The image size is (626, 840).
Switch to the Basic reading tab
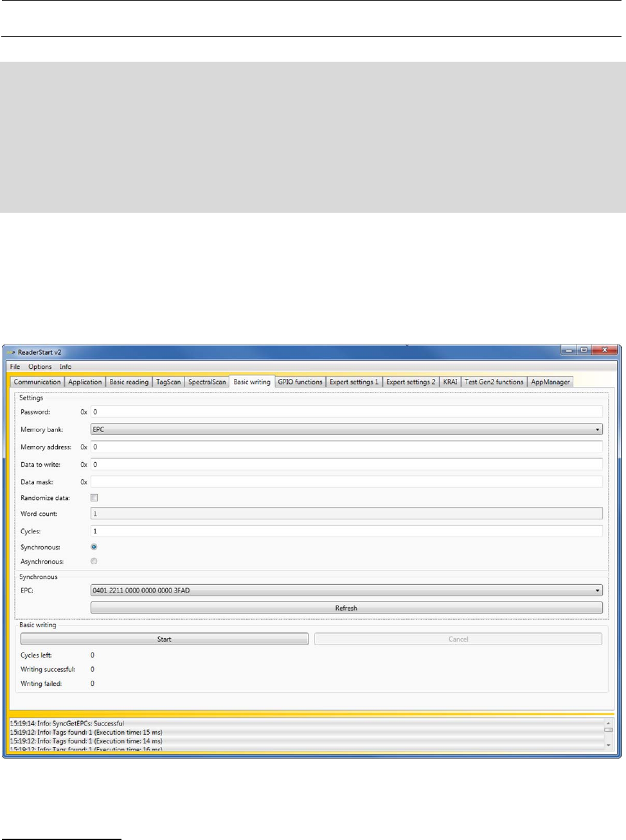coord(129,382)
